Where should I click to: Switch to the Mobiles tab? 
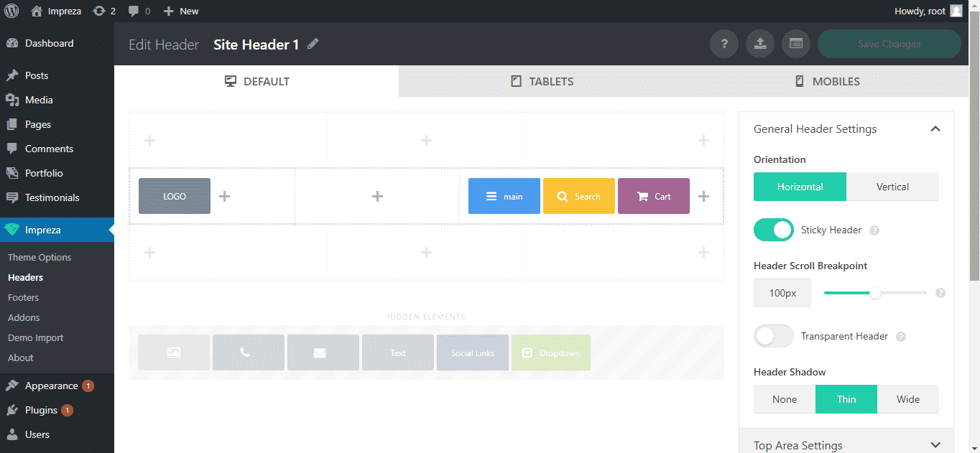point(826,81)
